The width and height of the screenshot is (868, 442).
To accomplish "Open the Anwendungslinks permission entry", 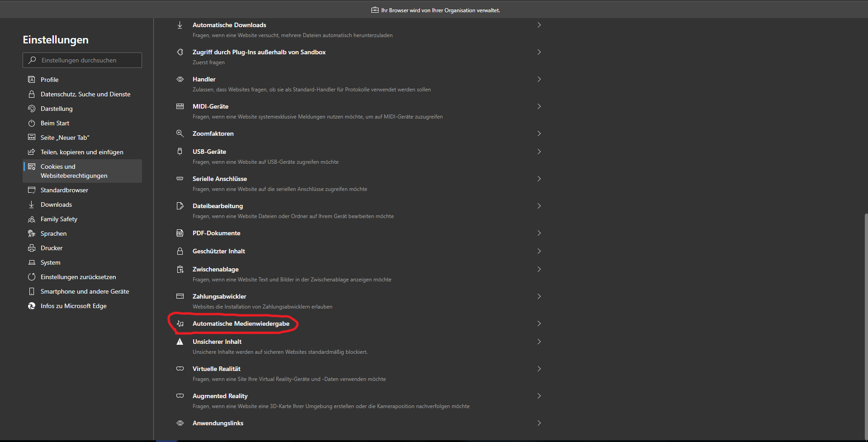I will (218, 423).
